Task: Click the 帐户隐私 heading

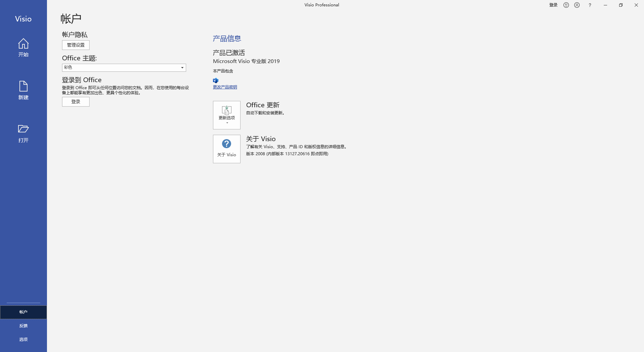Action: pos(75,35)
